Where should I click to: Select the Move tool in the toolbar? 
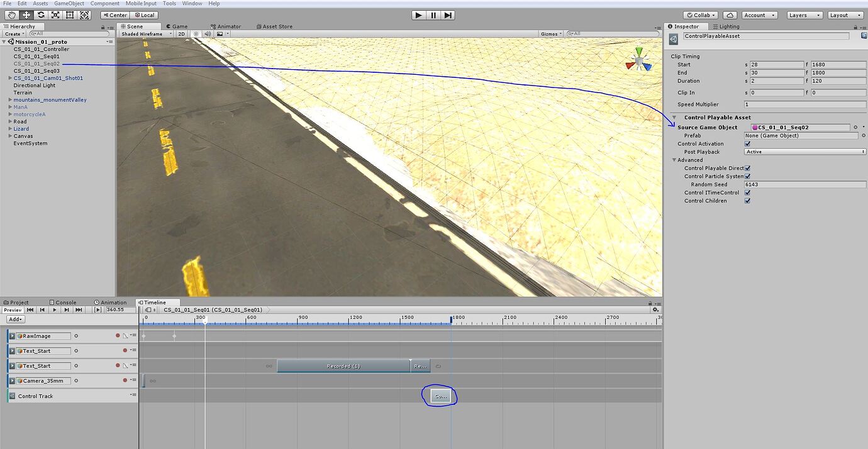[25, 14]
